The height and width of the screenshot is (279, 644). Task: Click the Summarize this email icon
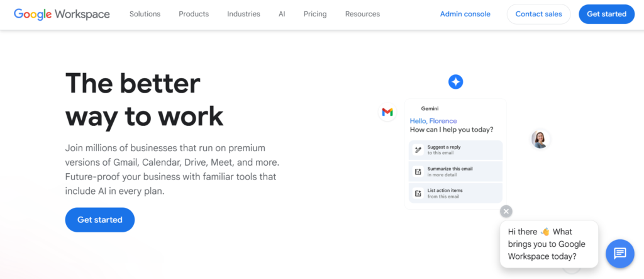(x=418, y=172)
